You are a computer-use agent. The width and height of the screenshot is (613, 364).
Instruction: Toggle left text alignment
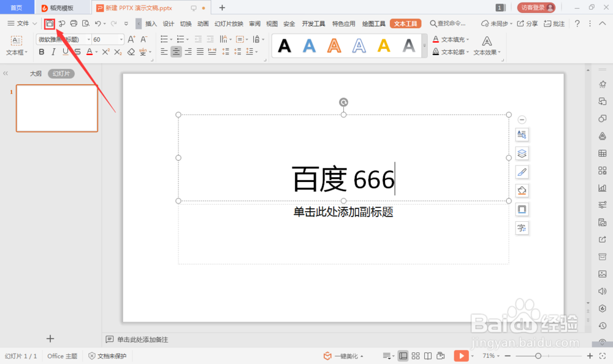pos(164,51)
